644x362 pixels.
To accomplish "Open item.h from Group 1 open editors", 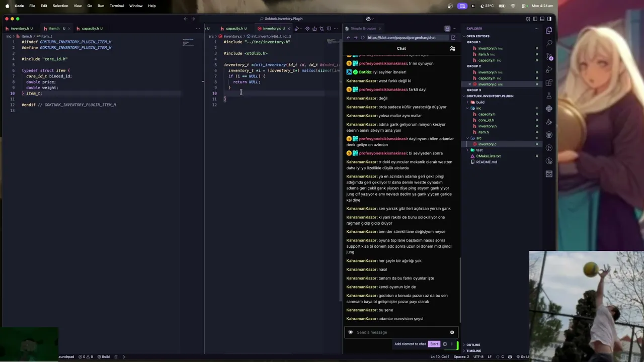I will tap(484, 54).
